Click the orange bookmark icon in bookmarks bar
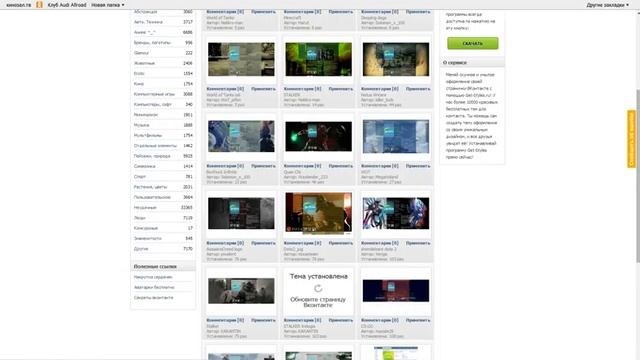Image resolution: width=640 pixels, height=360 pixels. tap(39, 5)
